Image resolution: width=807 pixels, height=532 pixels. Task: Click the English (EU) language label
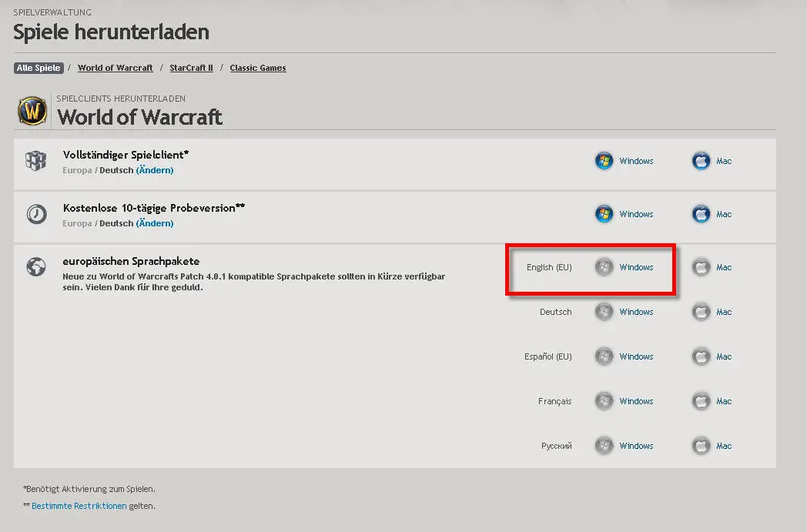click(549, 267)
